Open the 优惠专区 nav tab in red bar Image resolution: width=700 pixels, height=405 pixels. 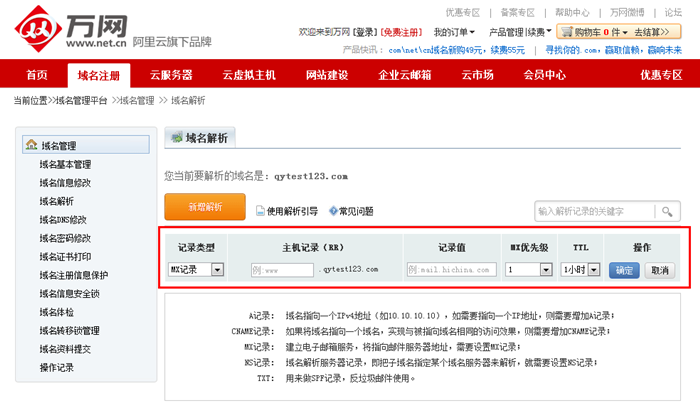pos(661,75)
